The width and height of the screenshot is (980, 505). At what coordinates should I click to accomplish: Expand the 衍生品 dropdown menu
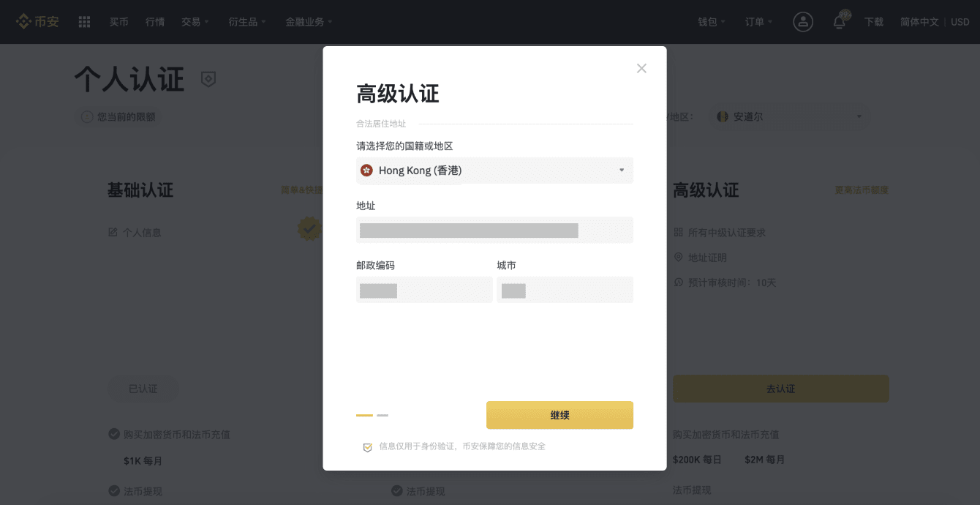(x=247, y=22)
